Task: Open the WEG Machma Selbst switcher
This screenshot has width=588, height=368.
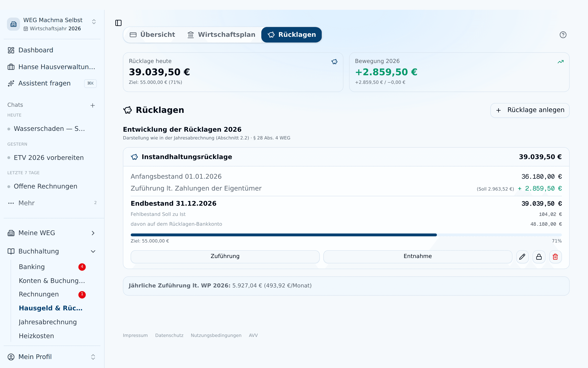Action: coord(52,24)
